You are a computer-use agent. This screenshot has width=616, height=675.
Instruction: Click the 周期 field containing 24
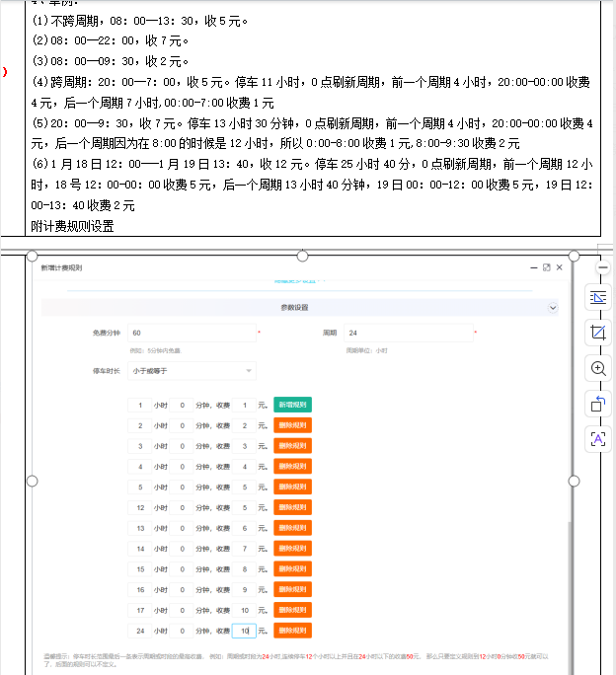coord(409,333)
